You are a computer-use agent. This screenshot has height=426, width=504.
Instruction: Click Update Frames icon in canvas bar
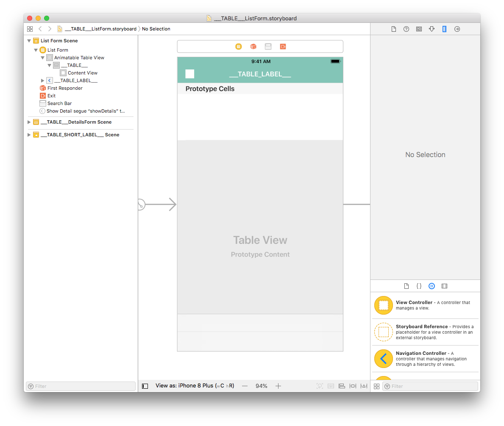320,386
